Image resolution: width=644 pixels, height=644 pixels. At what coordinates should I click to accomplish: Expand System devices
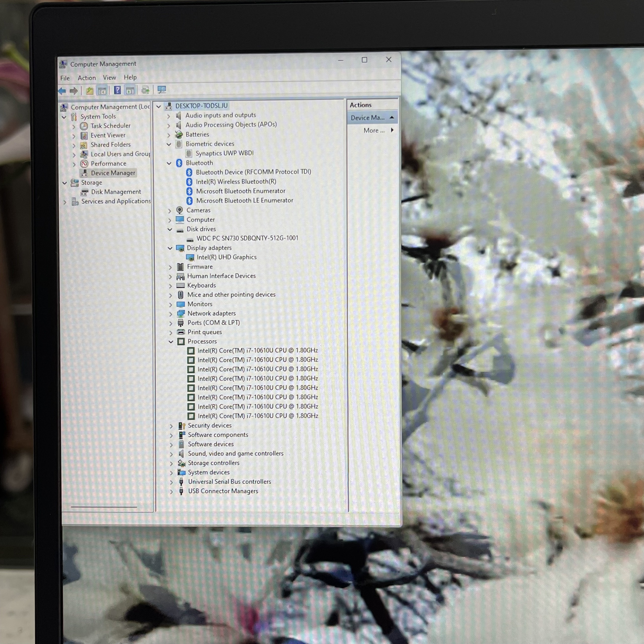click(171, 473)
